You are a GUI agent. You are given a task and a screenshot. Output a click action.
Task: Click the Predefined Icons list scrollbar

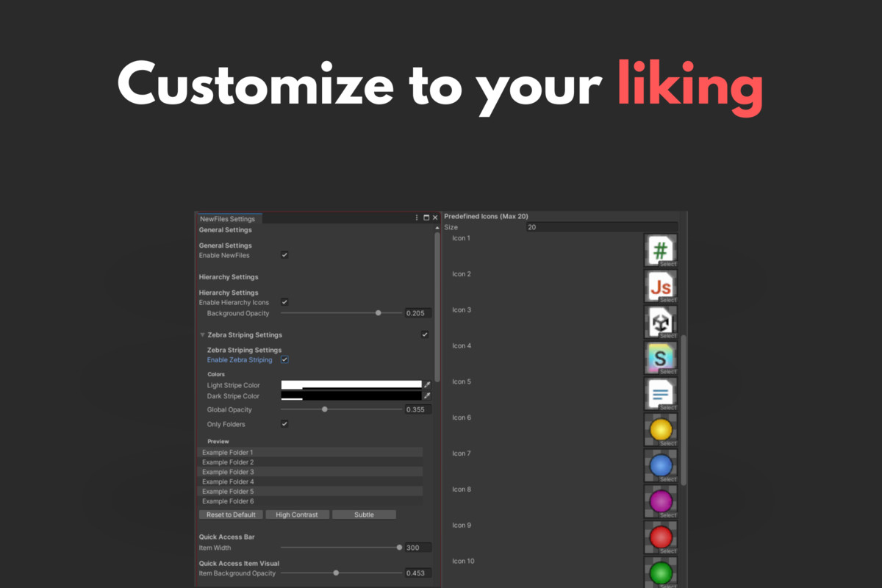click(684, 410)
